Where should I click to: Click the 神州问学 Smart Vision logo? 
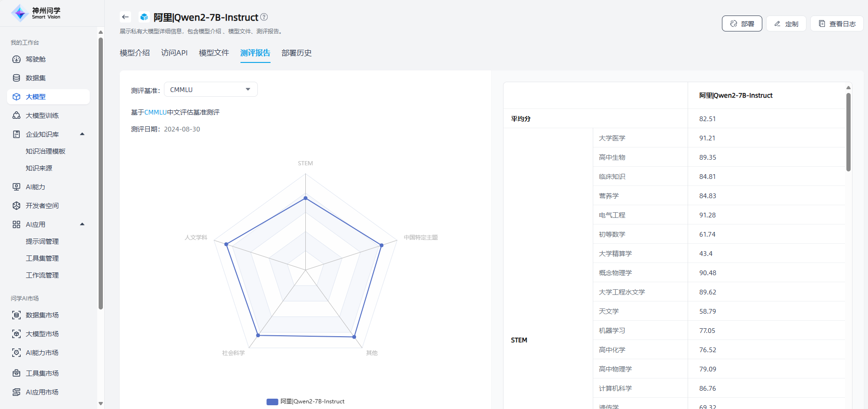[x=36, y=13]
